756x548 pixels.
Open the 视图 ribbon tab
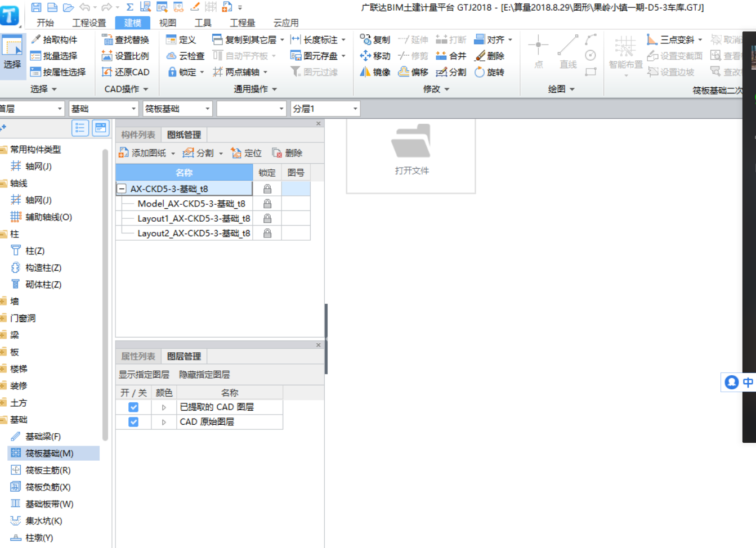(168, 23)
